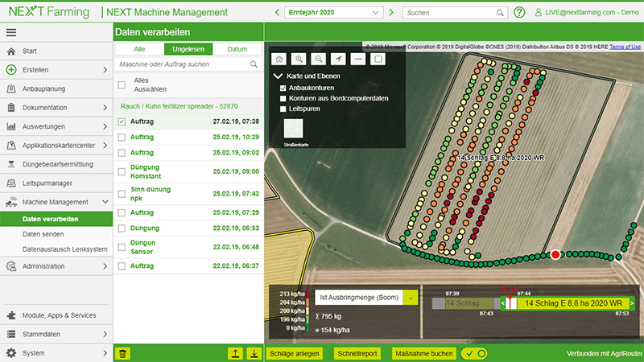Viewport: 644px width, 362px height.
Task: Click the map zoom out icon
Action: pyautogui.click(x=318, y=59)
